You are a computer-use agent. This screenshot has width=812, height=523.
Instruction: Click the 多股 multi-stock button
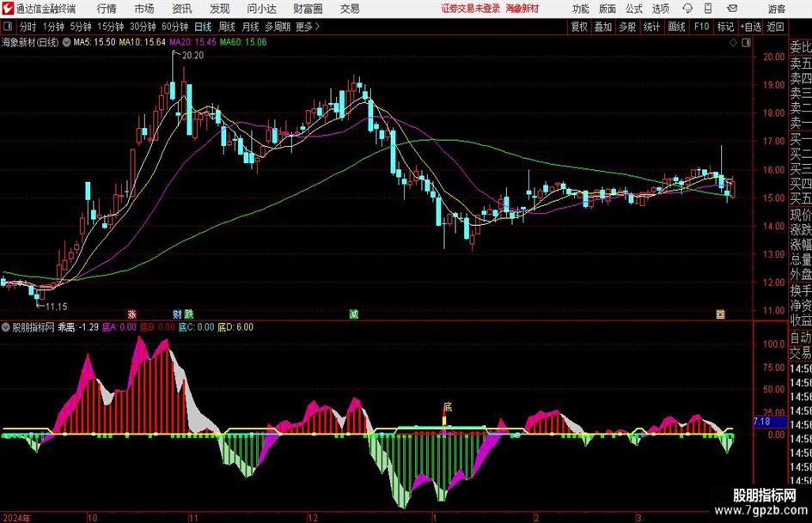coord(627,27)
